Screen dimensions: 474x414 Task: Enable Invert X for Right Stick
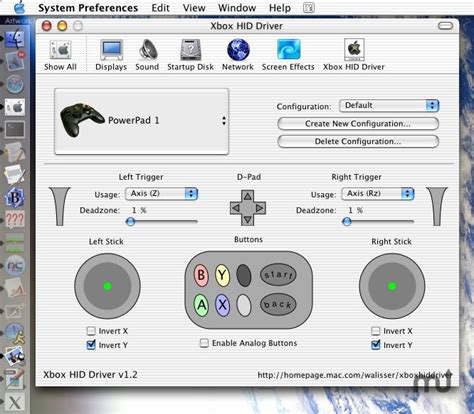(375, 331)
